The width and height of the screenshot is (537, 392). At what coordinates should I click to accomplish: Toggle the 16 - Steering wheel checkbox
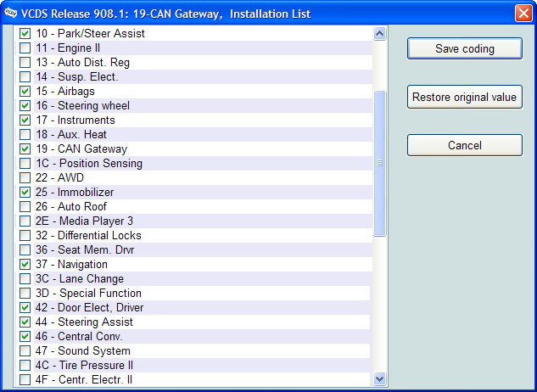(25, 105)
